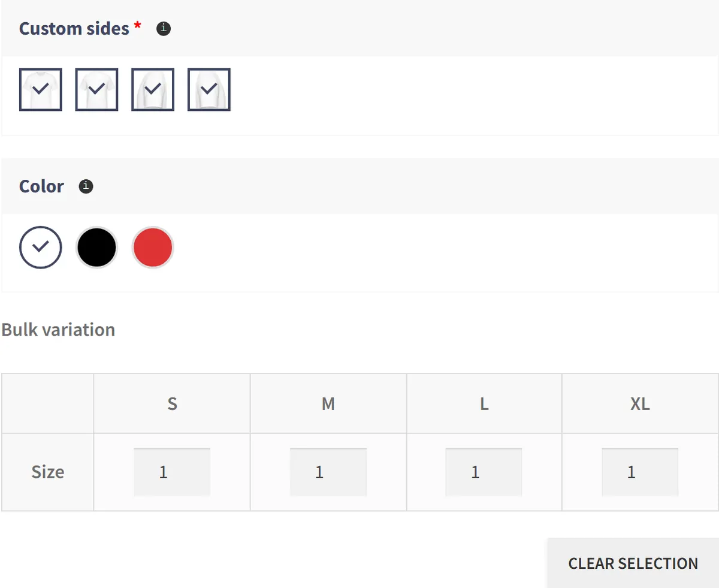This screenshot has height=588, width=719.
Task: Focus the XL size quantity field
Action: click(640, 472)
